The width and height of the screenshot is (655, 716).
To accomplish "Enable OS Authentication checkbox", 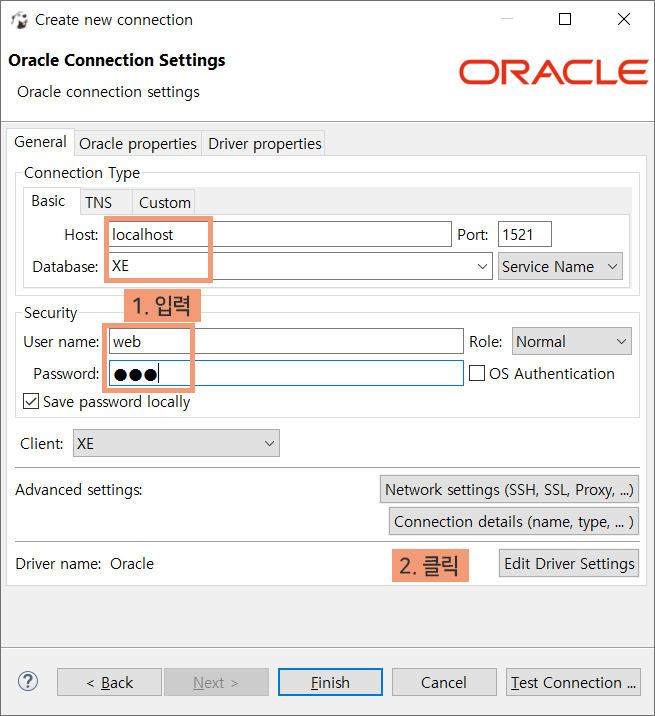I will (x=477, y=373).
